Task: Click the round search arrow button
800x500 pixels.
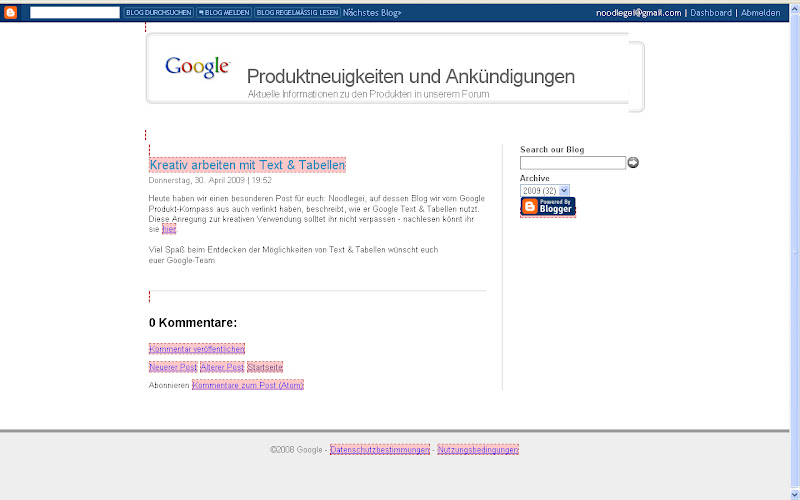Action: point(633,163)
